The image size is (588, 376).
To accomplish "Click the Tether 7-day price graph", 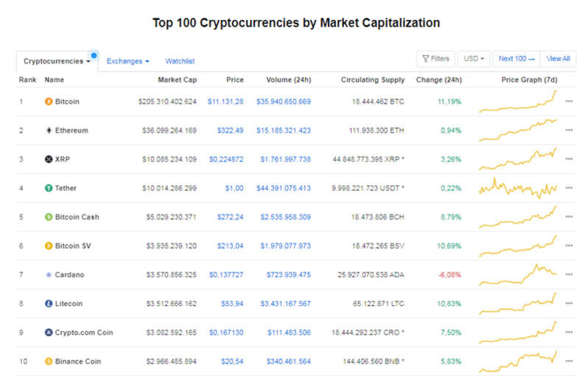I will point(518,188).
